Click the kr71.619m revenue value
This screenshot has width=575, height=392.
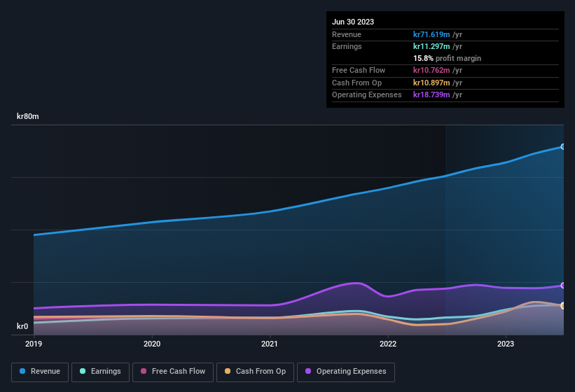point(431,34)
